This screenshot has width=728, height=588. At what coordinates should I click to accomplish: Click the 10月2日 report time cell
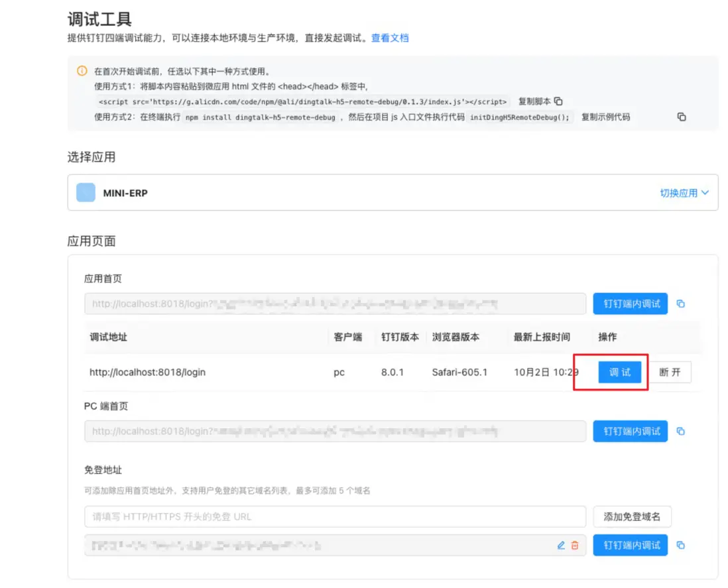546,372
